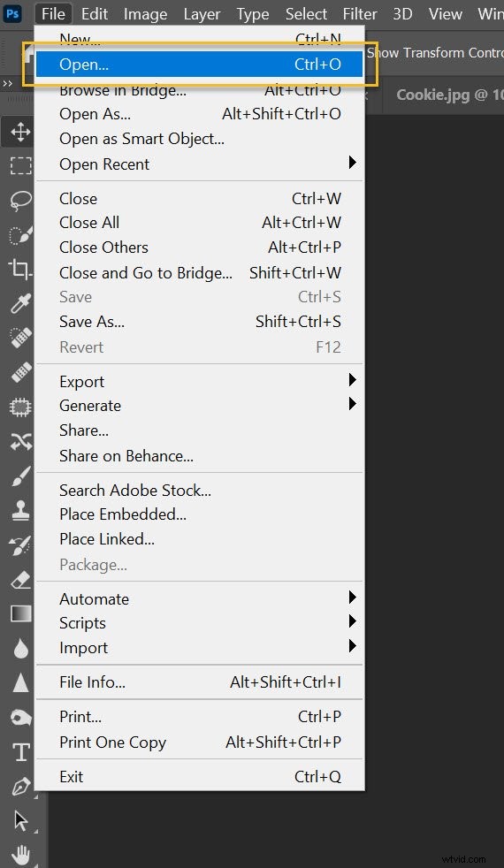504x868 pixels.
Task: Choose Close All menu entry
Action: click(199, 223)
